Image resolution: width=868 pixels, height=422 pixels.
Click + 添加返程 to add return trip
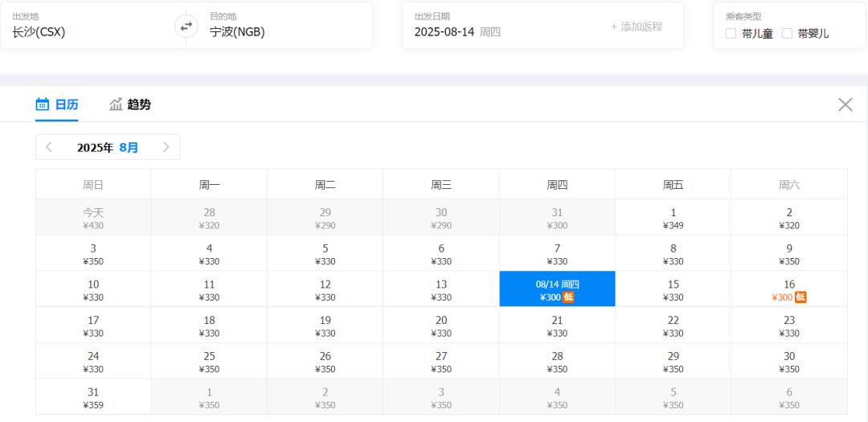(x=636, y=27)
